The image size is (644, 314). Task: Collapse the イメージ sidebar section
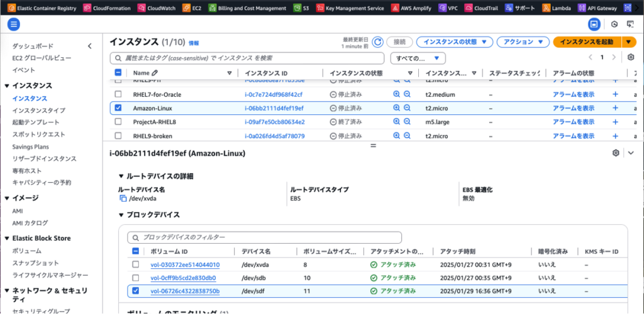click(x=6, y=198)
